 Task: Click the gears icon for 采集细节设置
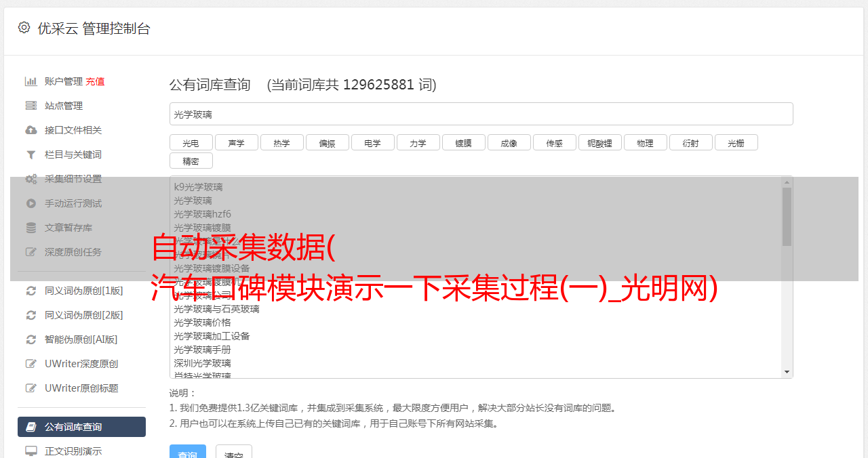coord(31,179)
